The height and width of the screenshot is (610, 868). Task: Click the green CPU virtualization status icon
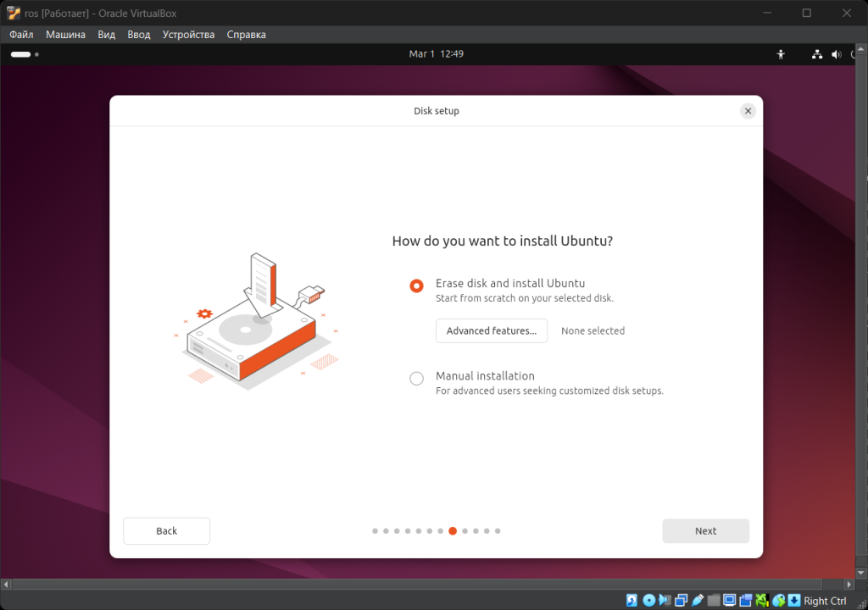pyautogui.click(x=762, y=601)
